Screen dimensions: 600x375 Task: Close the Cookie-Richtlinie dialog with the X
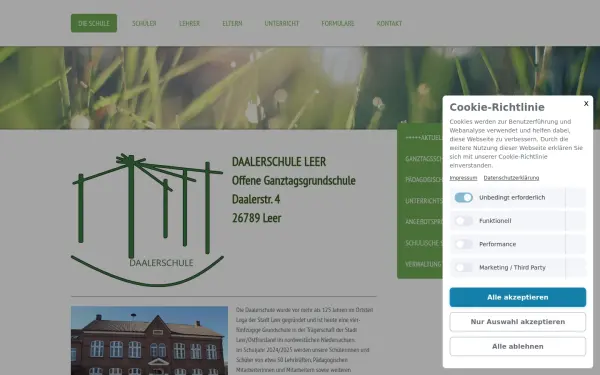click(x=586, y=103)
